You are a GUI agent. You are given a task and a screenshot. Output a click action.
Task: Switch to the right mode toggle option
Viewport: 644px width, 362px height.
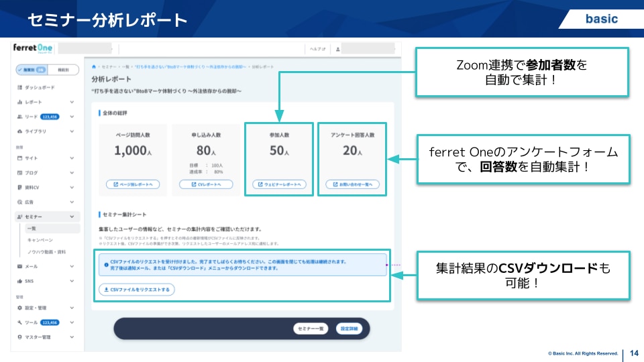63,70
